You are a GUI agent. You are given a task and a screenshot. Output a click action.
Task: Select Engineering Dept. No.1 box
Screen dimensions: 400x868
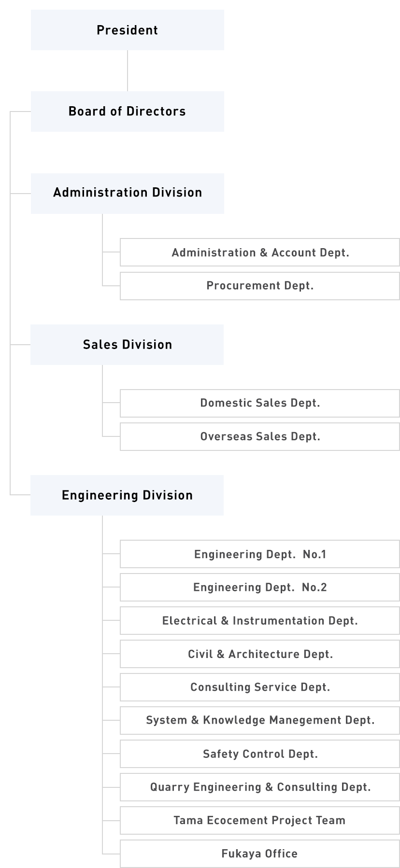260,554
